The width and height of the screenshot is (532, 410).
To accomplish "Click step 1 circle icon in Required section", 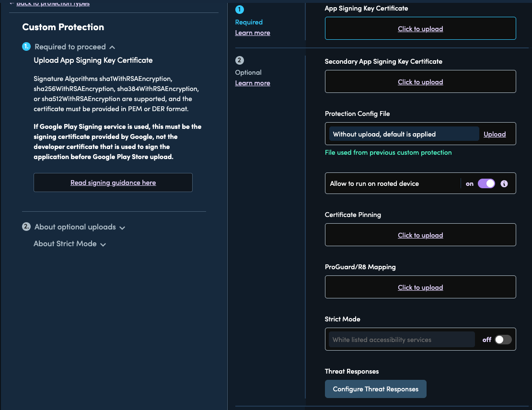I will (240, 10).
